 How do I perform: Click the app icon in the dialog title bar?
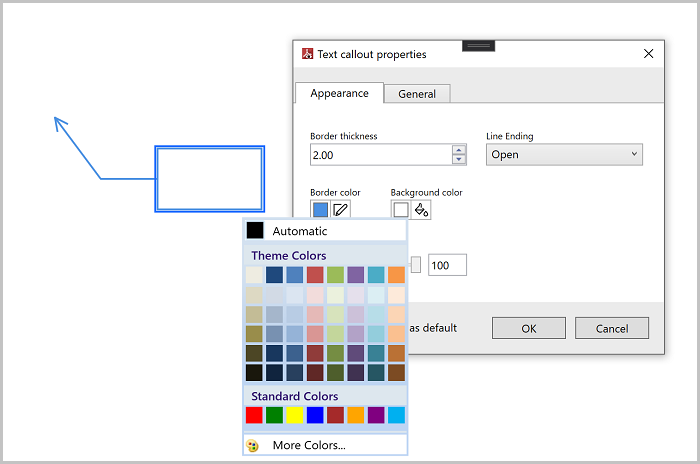307,54
